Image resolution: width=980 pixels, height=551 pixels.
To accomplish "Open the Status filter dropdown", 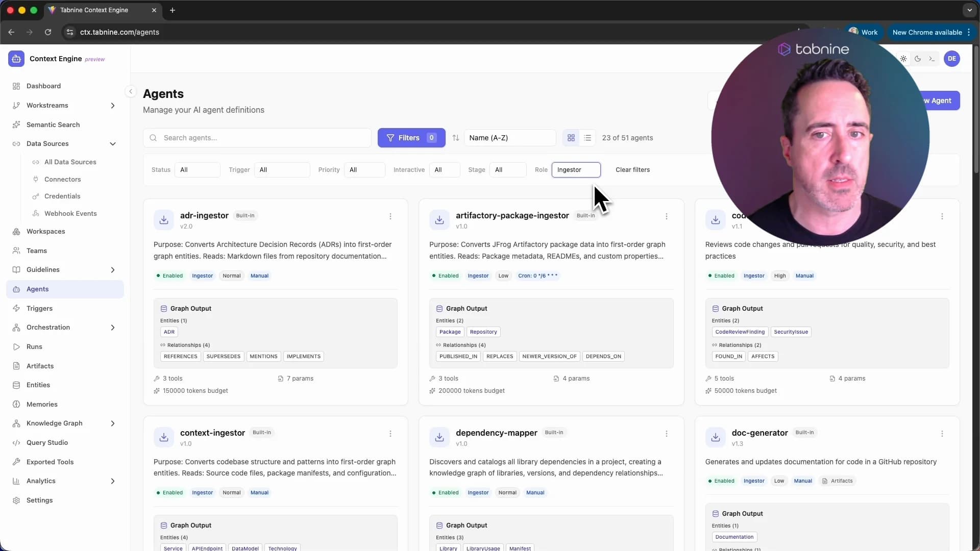I will [197, 170].
